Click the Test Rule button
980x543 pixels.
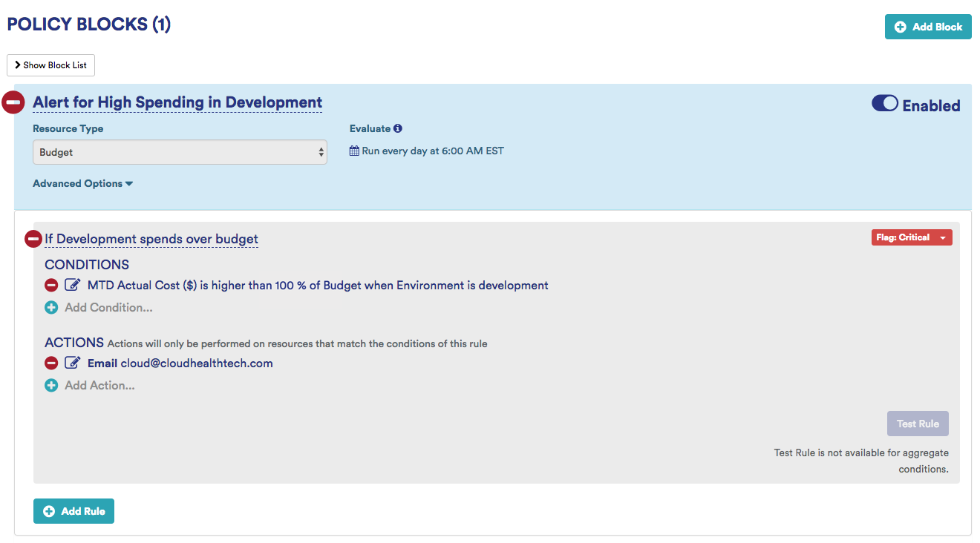point(918,424)
